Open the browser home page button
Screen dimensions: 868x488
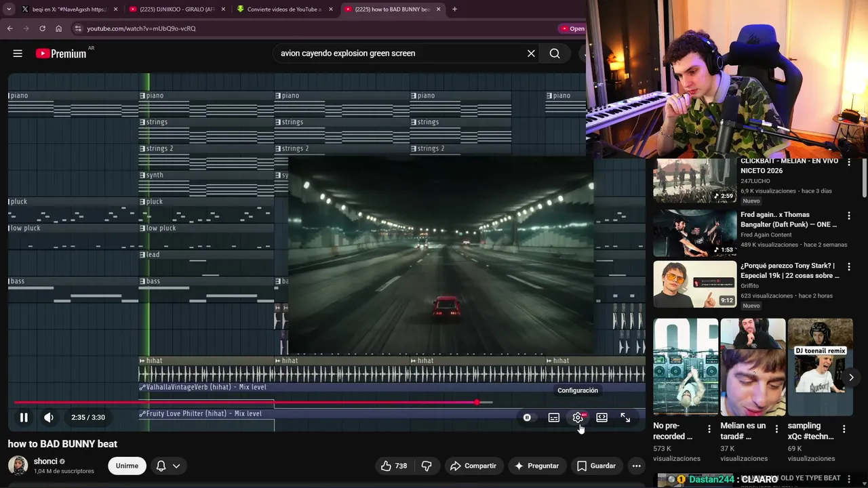[x=59, y=28]
